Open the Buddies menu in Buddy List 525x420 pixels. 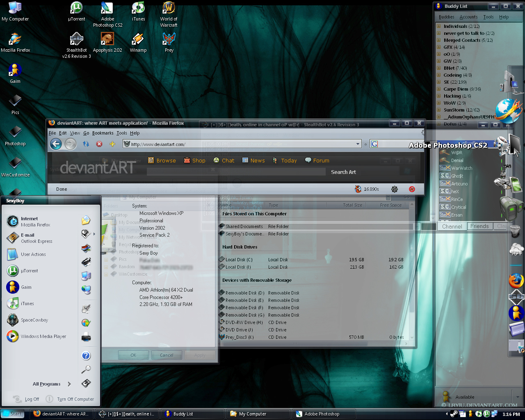click(x=446, y=17)
